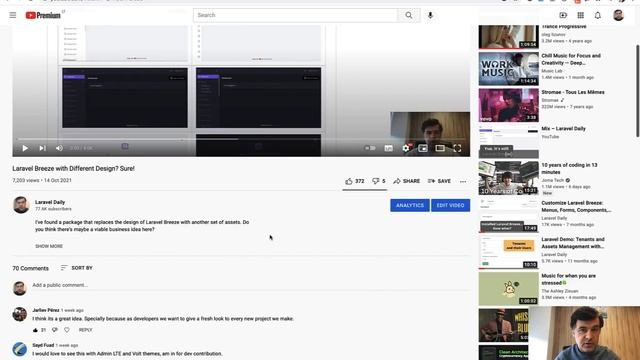
Task: Dislike the video with thumbs down
Action: [378, 181]
